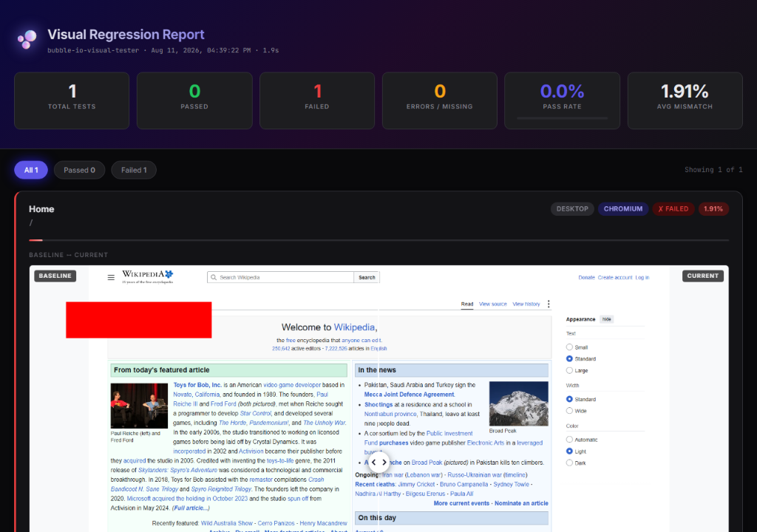Select the Standard text size radio
757x532 pixels.
tap(569, 358)
